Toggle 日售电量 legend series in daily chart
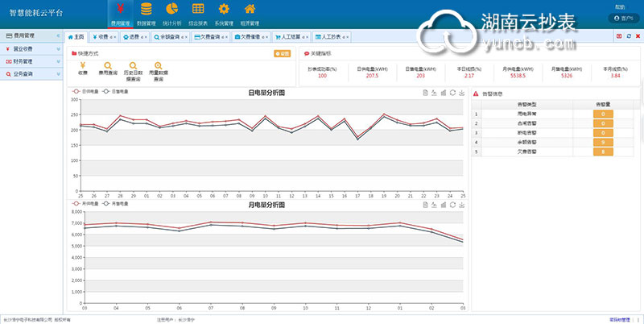This screenshot has width=644, height=324. tap(114, 93)
